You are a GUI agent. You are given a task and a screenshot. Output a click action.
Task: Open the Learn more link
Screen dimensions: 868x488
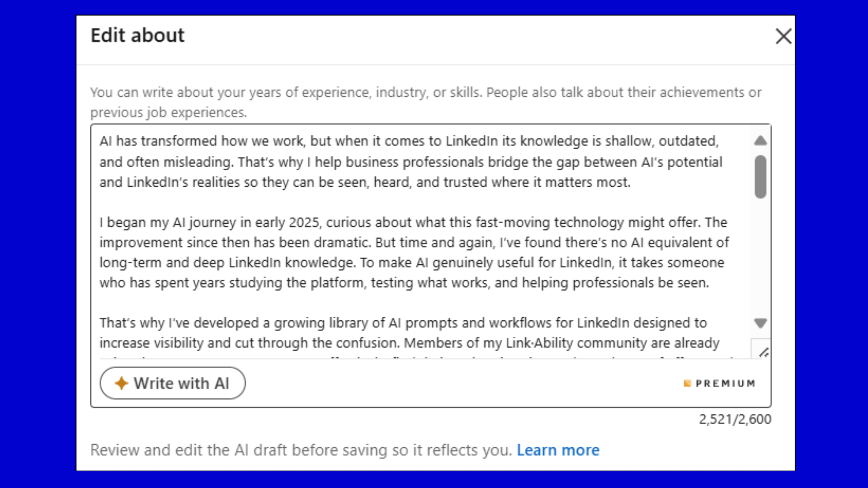(558, 450)
